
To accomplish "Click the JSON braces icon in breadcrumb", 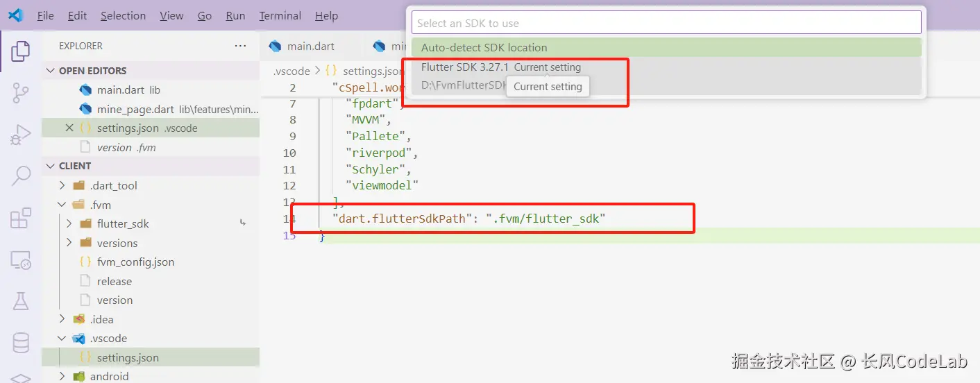I will tap(331, 71).
